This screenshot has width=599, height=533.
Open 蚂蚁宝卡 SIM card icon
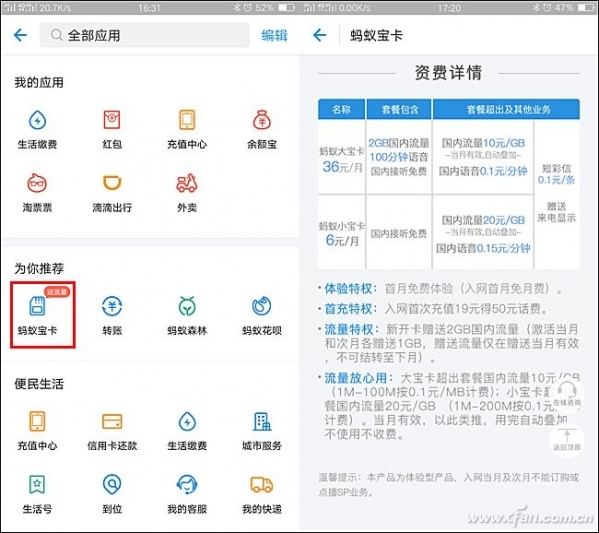pyautogui.click(x=37, y=315)
